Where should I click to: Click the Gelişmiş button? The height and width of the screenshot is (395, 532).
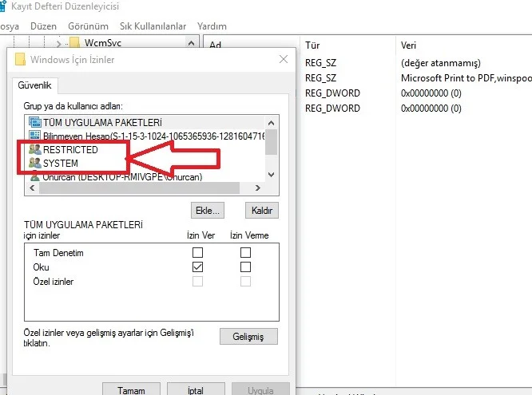point(248,336)
